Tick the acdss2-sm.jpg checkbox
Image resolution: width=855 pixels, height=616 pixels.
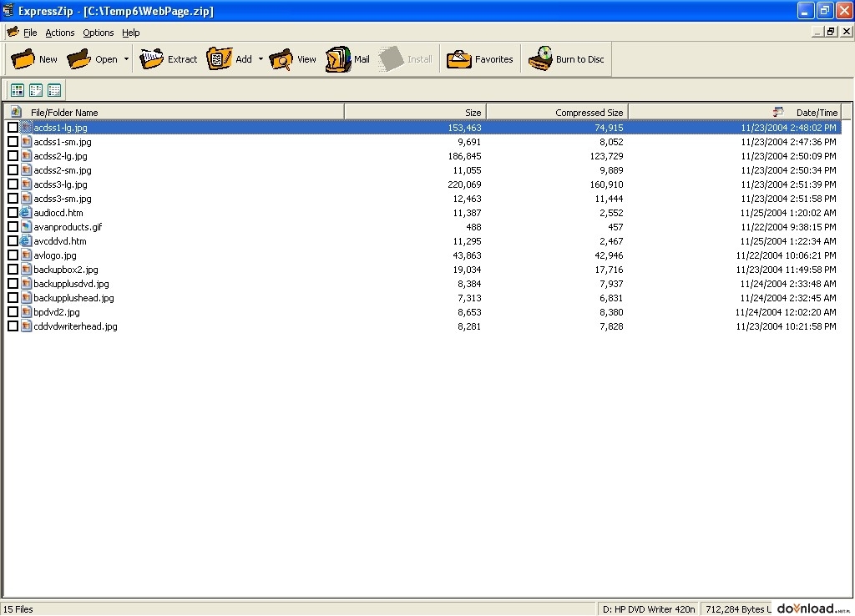[x=13, y=169]
